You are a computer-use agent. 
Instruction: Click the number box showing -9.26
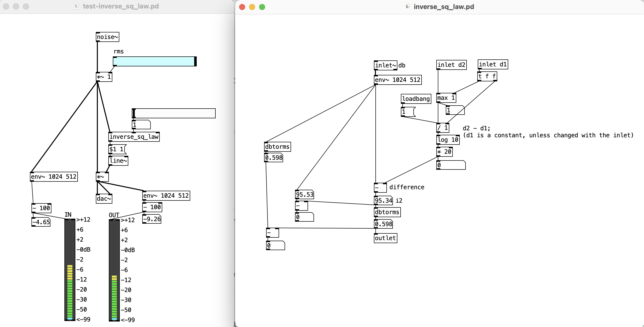point(152,219)
